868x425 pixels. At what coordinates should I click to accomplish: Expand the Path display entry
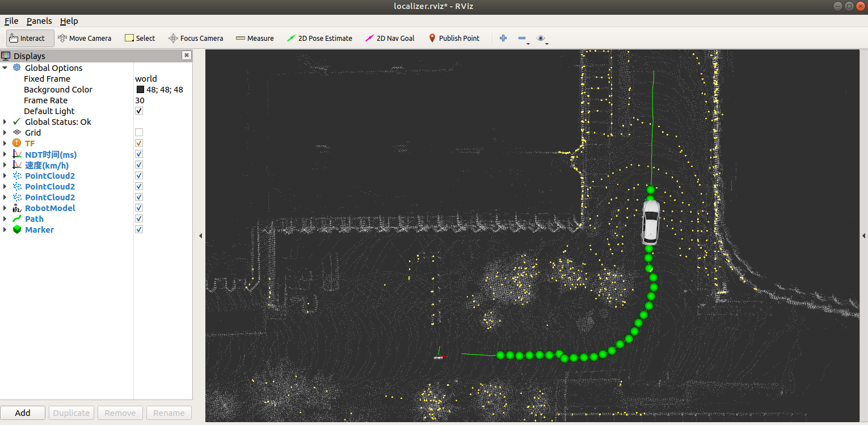[5, 219]
